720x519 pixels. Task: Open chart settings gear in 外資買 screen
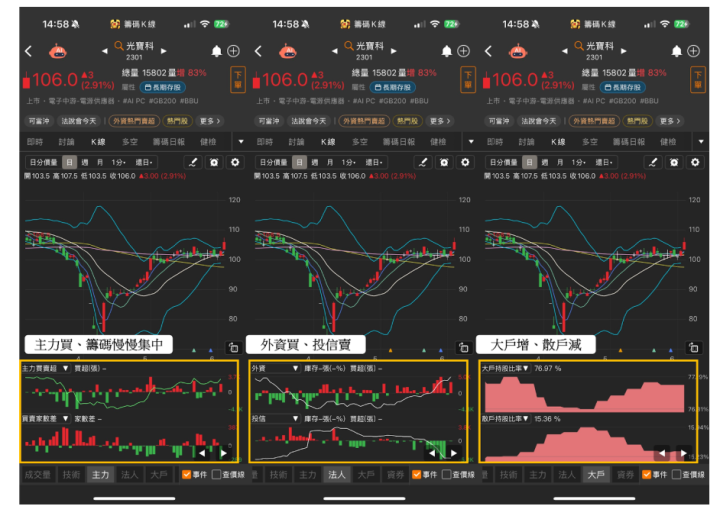click(465, 162)
